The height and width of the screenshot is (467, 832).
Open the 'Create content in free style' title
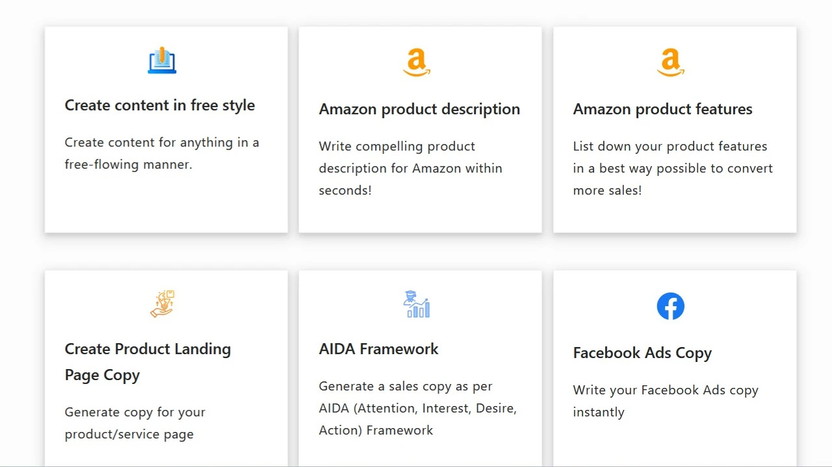tap(160, 105)
